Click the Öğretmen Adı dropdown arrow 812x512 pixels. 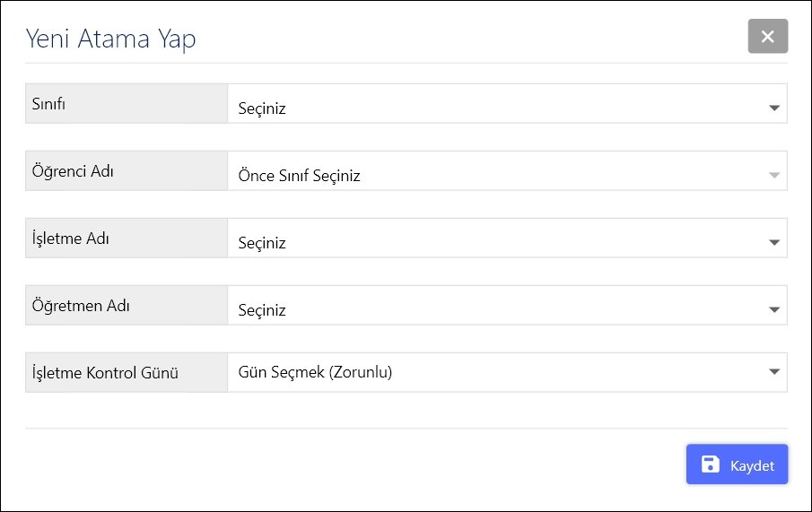click(x=774, y=310)
